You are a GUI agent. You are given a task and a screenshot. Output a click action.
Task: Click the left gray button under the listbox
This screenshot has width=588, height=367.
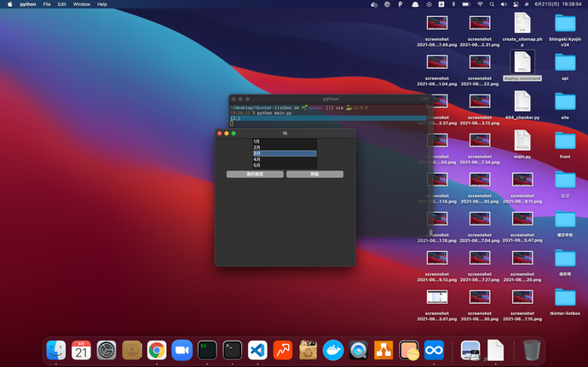pyautogui.click(x=255, y=175)
